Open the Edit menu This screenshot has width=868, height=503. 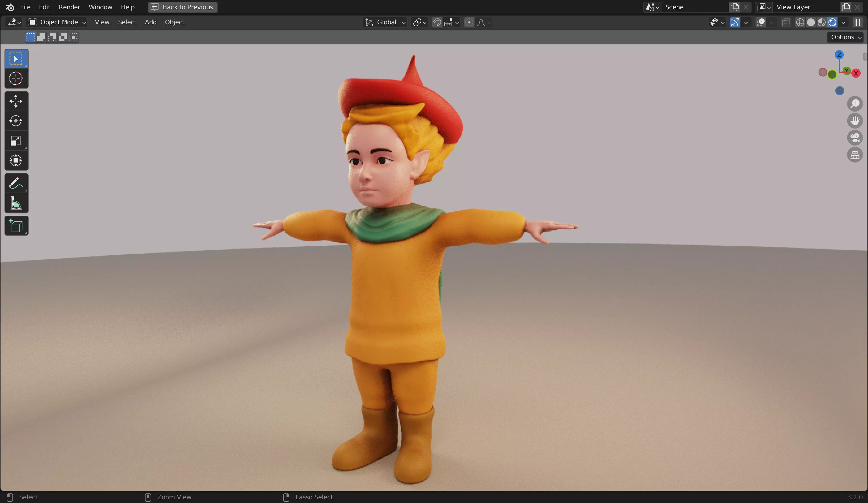[x=44, y=7]
